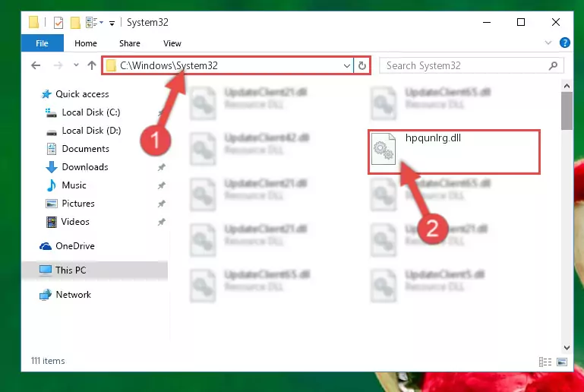Open Local Disk (D:) in sidebar
The height and width of the screenshot is (392, 584).
pyautogui.click(x=91, y=131)
